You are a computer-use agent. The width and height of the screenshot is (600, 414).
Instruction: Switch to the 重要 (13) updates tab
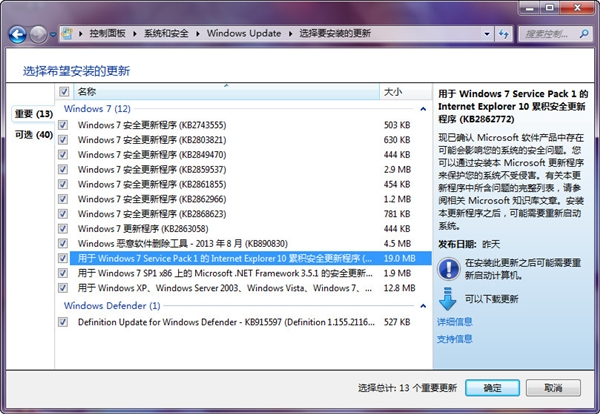pos(34,114)
